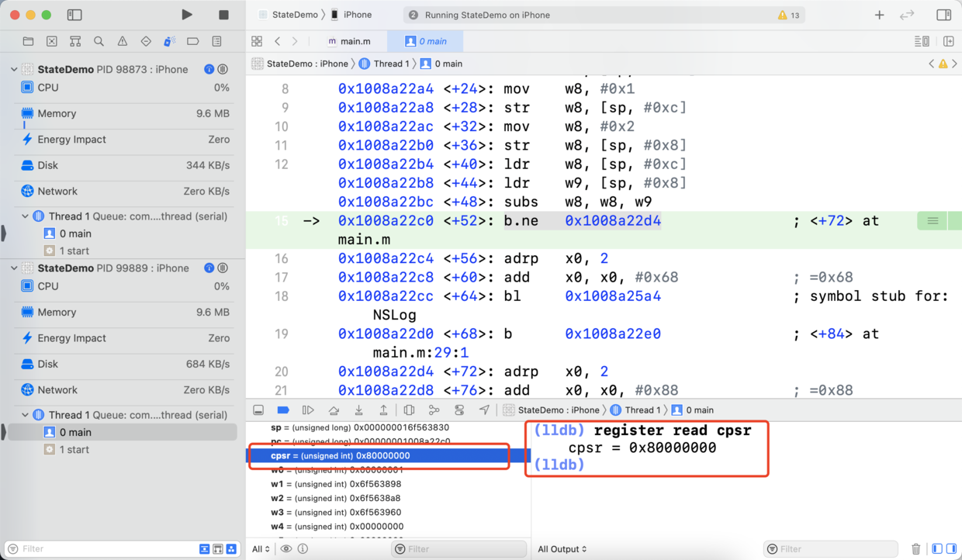Collapse StateDemo PID 99889 process
This screenshot has height=560, width=962.
click(x=13, y=268)
